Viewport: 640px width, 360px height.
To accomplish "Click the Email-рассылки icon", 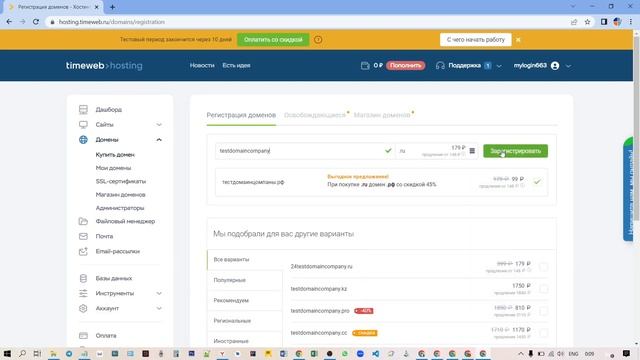I will 83,251.
